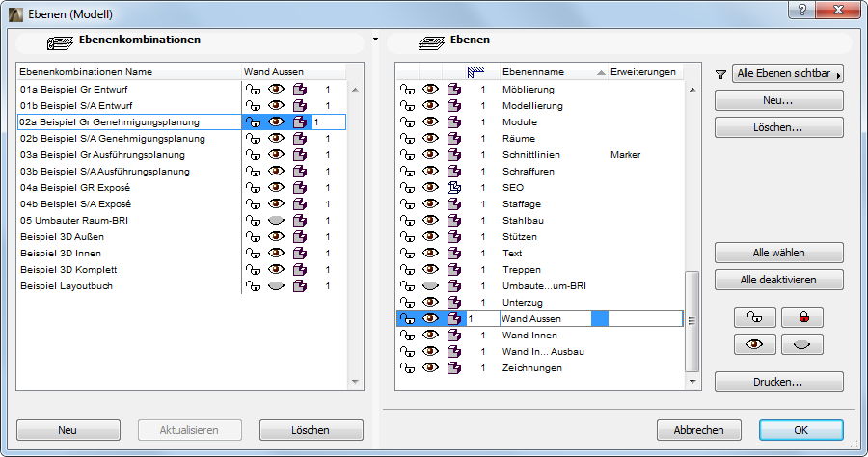Click wireframe icon for SEO layer
The height and width of the screenshot is (457, 868).
point(454,188)
